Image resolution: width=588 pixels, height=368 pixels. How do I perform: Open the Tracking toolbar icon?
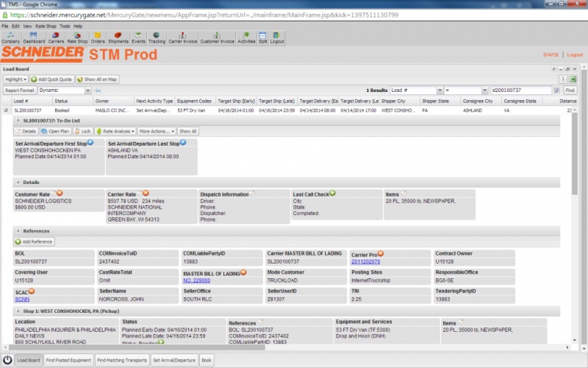(x=157, y=38)
